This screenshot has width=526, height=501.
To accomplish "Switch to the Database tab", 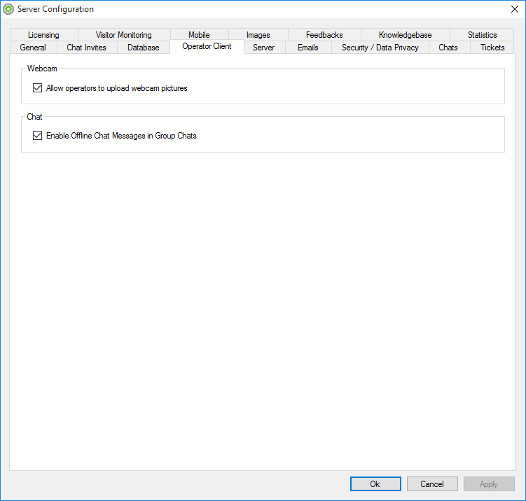I will click(x=143, y=47).
